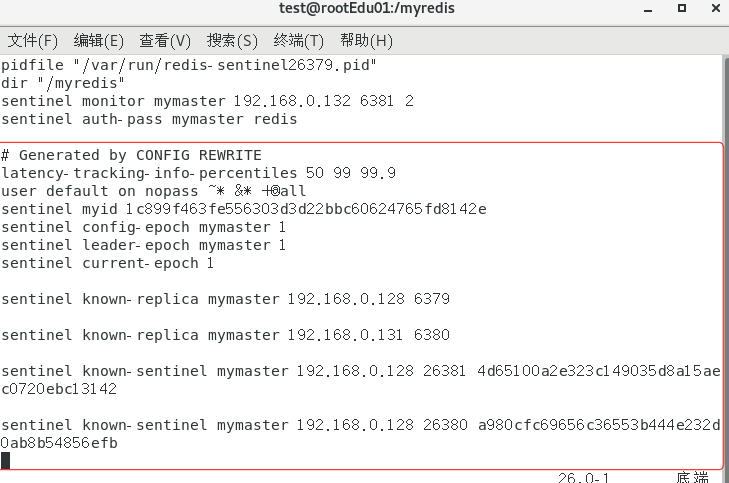
Task: Open the 编辑(E) menu
Action: 99,41
